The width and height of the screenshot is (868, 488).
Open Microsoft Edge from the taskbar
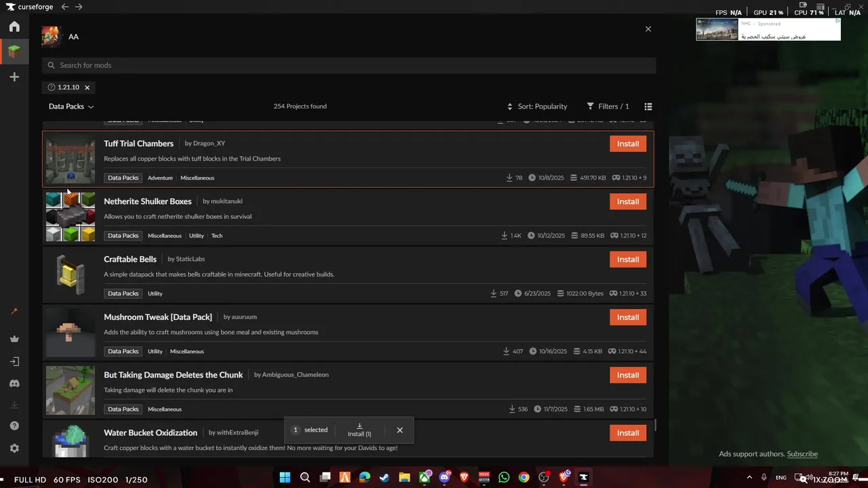coord(365,477)
